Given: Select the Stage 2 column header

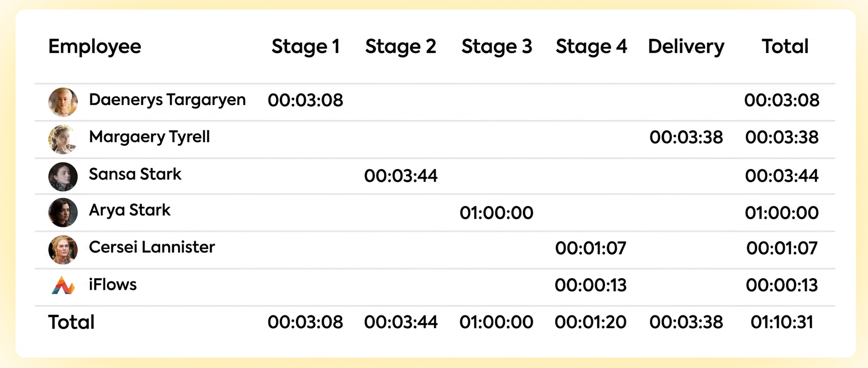Looking at the screenshot, I should [x=401, y=47].
